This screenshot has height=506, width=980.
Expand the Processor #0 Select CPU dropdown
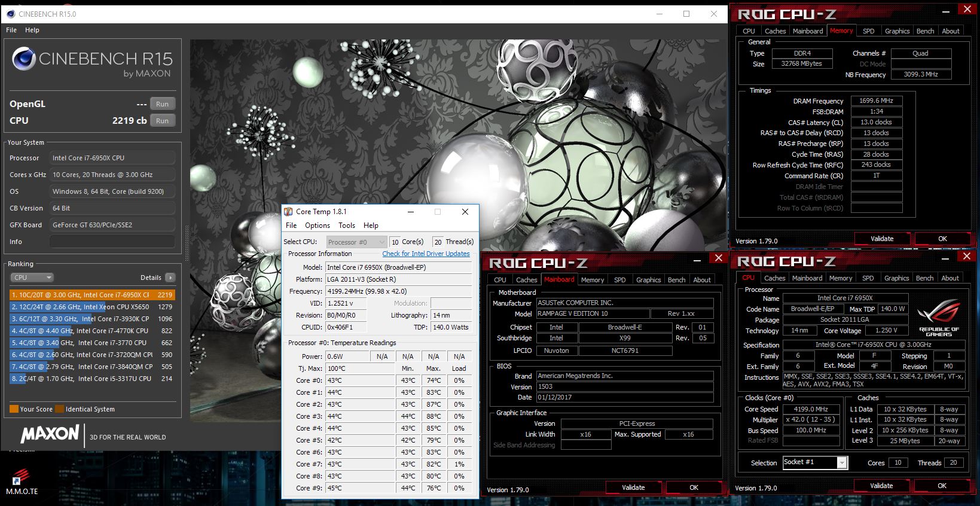point(356,242)
